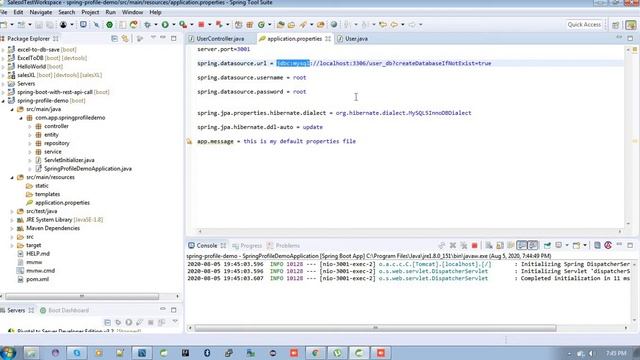
Task: Collapse the src/main/java folder node
Action: [12, 109]
